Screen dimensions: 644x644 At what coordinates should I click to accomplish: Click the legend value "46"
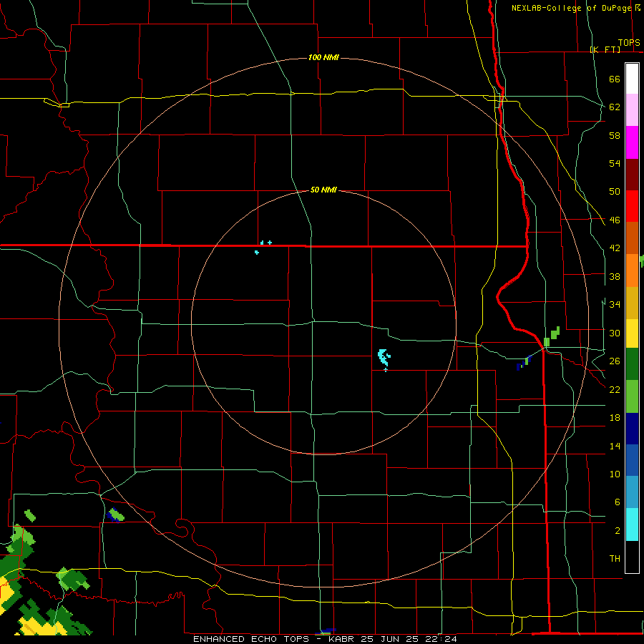615,220
